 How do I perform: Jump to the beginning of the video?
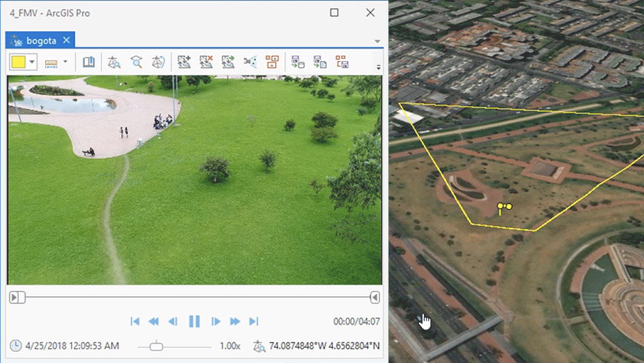pyautogui.click(x=135, y=321)
